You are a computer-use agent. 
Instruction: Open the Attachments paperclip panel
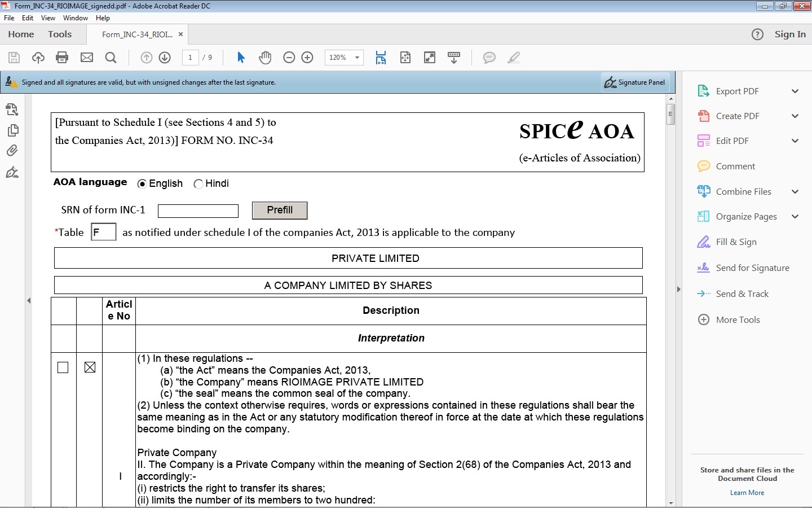click(12, 150)
